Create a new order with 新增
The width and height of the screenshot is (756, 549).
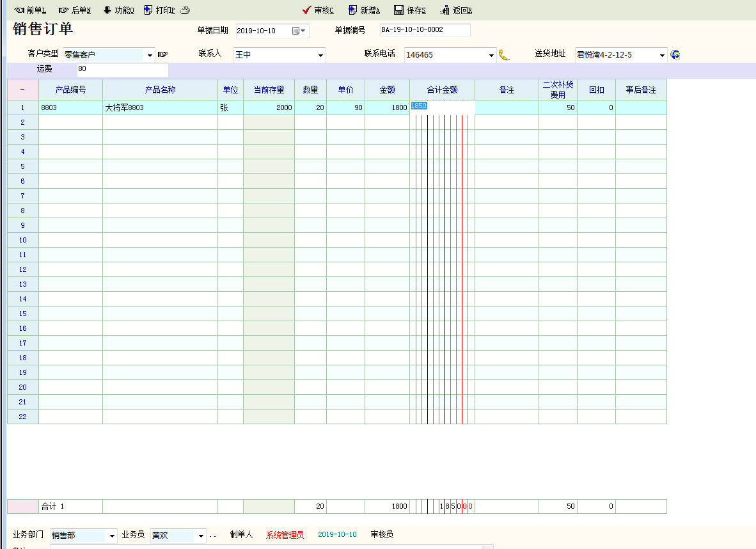(365, 10)
